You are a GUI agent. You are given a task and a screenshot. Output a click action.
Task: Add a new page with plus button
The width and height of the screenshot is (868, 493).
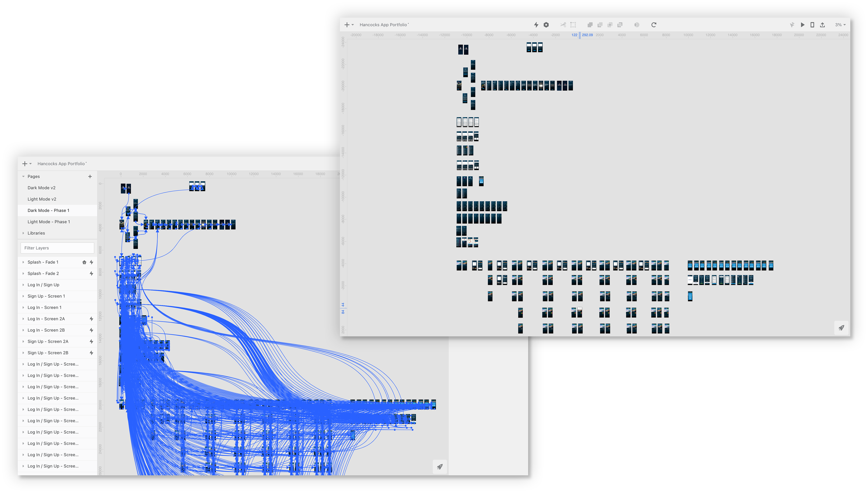(90, 176)
